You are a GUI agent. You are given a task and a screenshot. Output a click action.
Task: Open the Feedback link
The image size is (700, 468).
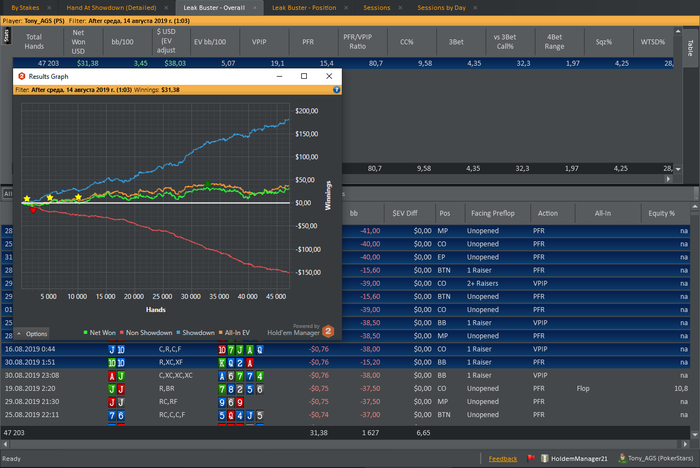pos(503,459)
